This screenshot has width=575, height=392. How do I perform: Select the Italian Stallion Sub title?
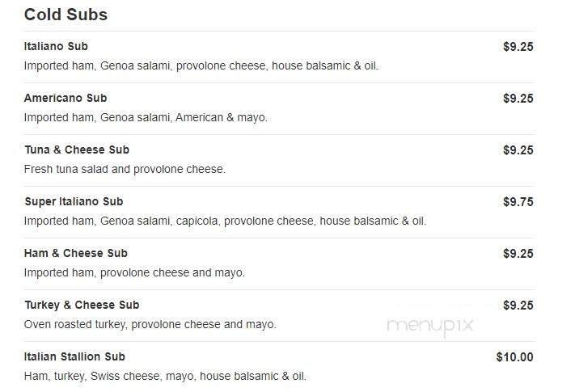(x=74, y=356)
